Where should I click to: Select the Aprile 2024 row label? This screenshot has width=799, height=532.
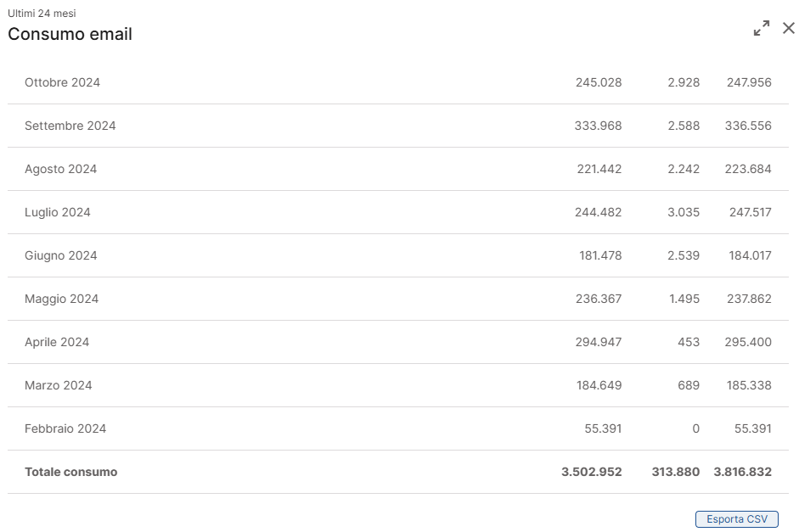(57, 342)
